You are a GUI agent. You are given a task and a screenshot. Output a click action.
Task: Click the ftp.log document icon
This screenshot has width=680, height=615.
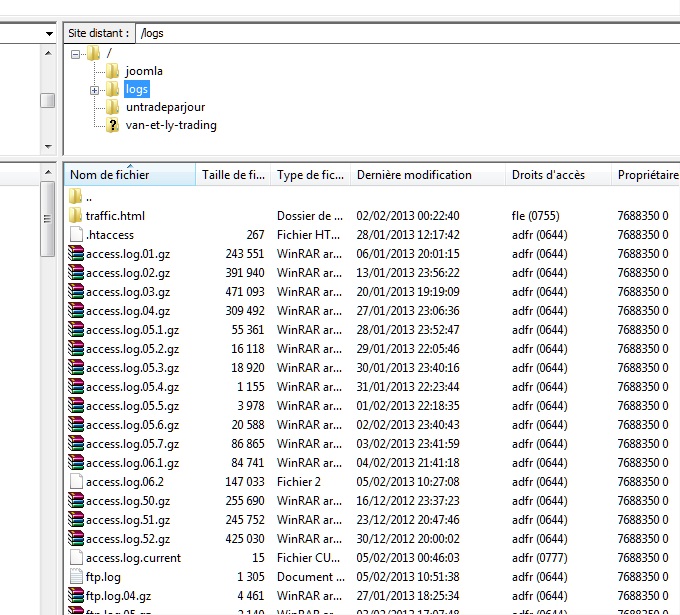tap(77, 577)
